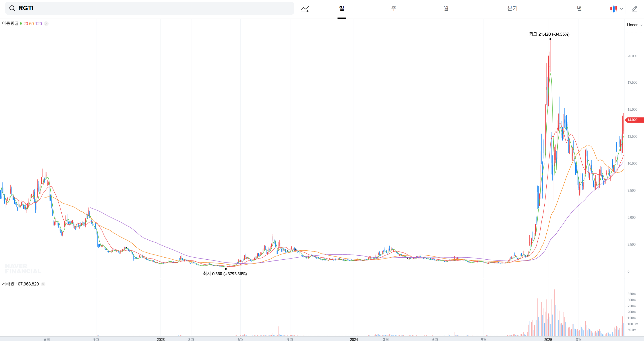Click the search magnifier icon
Viewport: 644px width, 341px height.
click(12, 8)
